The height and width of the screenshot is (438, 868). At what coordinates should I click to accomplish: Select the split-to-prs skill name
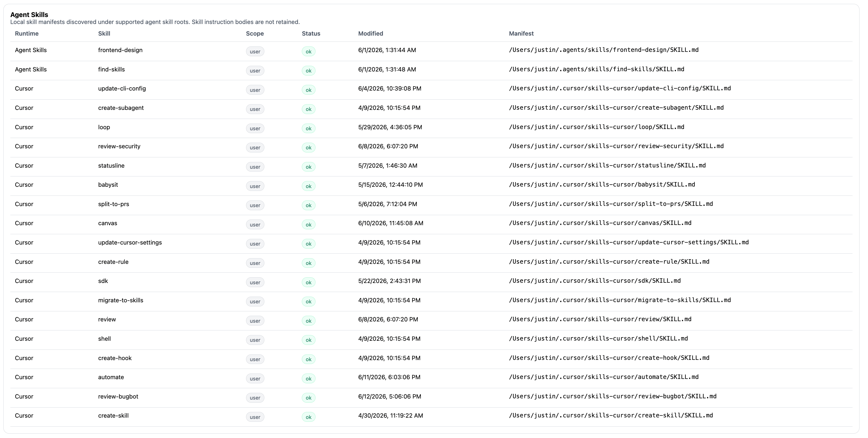tap(114, 204)
